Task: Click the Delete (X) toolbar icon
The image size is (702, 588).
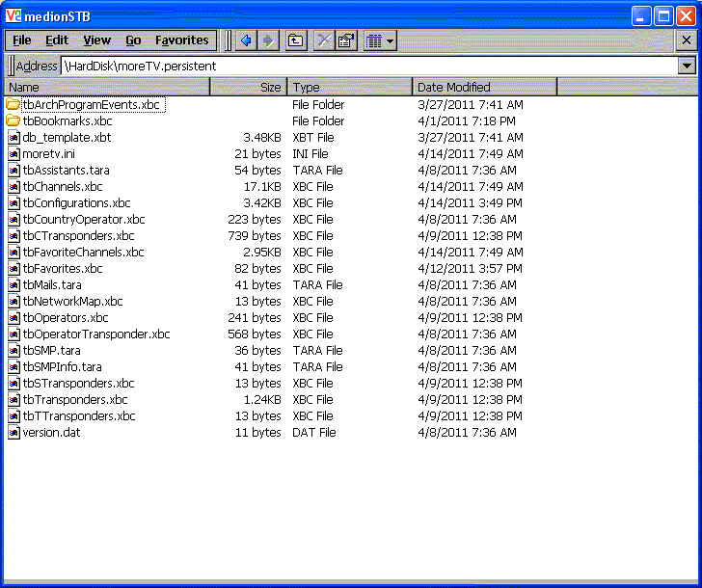Action: click(324, 40)
